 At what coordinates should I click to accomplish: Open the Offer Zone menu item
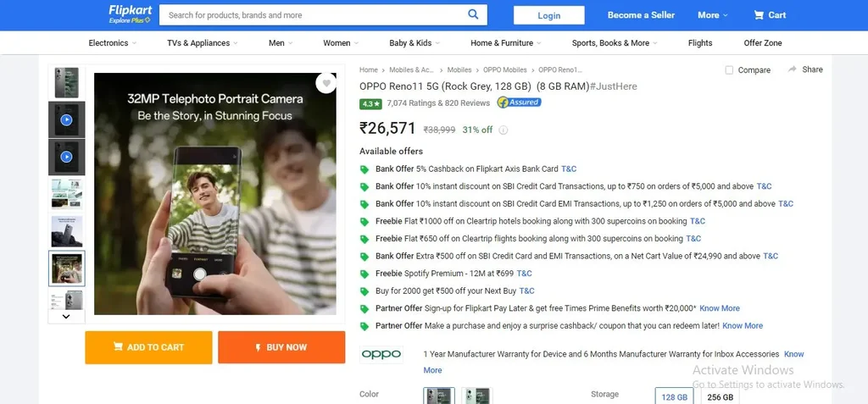tap(762, 43)
